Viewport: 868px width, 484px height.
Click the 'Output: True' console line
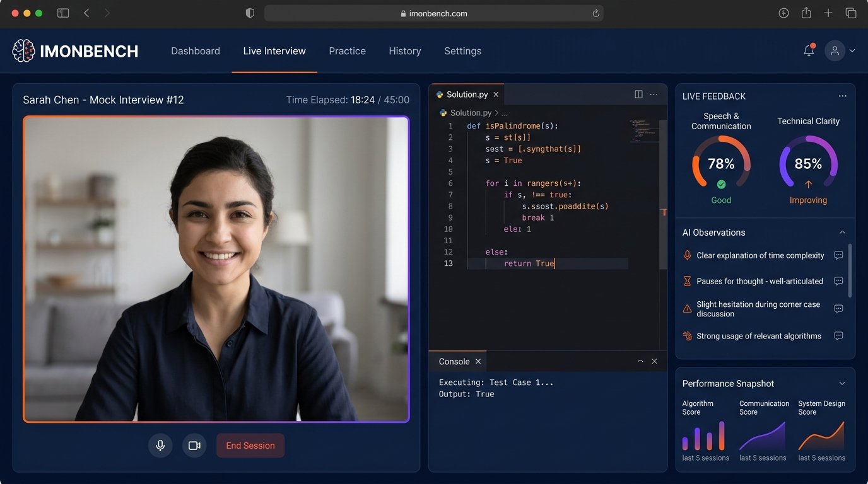(467, 394)
